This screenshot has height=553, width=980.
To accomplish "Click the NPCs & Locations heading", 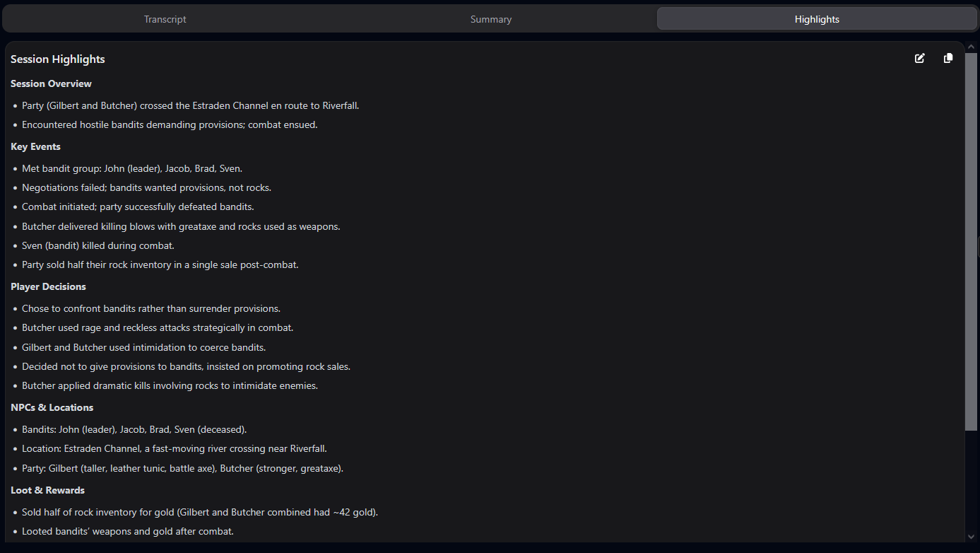I will 52,407.
